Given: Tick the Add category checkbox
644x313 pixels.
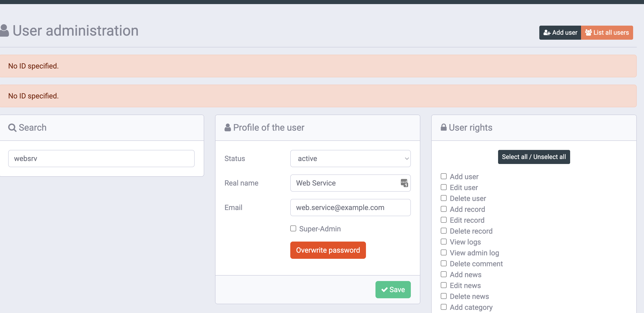Looking at the screenshot, I should click(443, 307).
